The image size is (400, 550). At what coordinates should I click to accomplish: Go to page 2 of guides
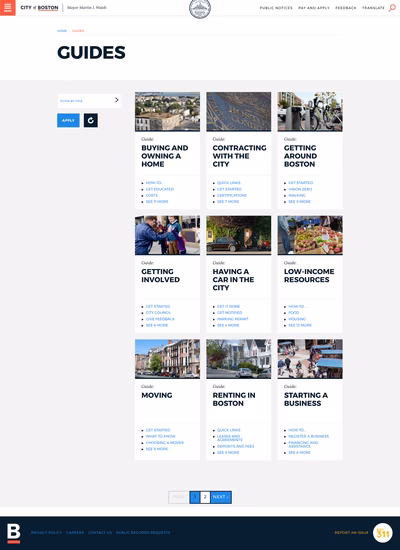pyautogui.click(x=205, y=497)
